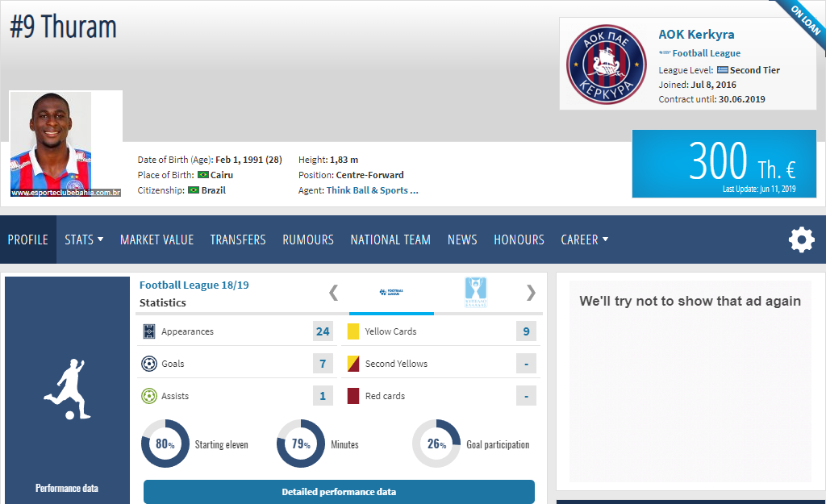Viewport: 826px width, 504px height.
Task: Click the footballer silhouette performance icon
Action: point(68,389)
